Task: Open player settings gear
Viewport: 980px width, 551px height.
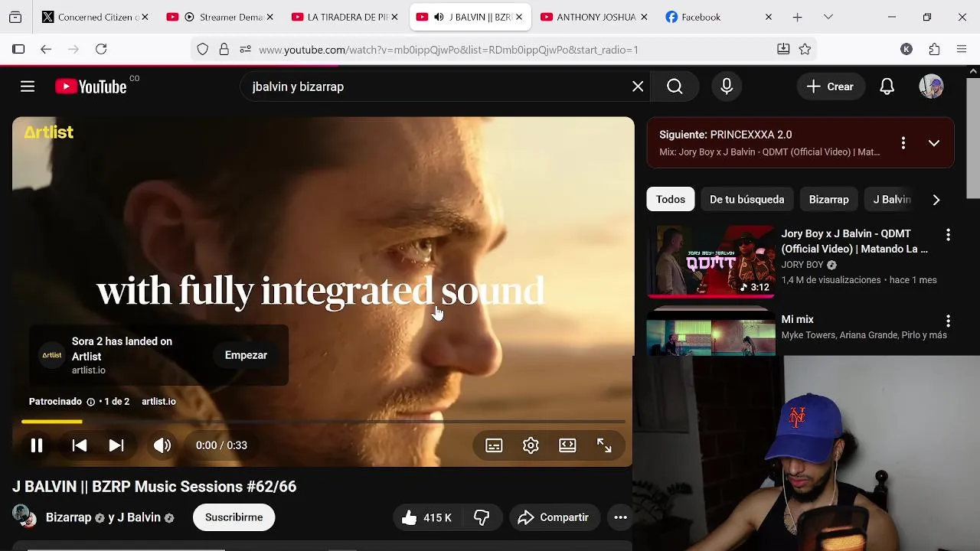Action: pyautogui.click(x=531, y=445)
